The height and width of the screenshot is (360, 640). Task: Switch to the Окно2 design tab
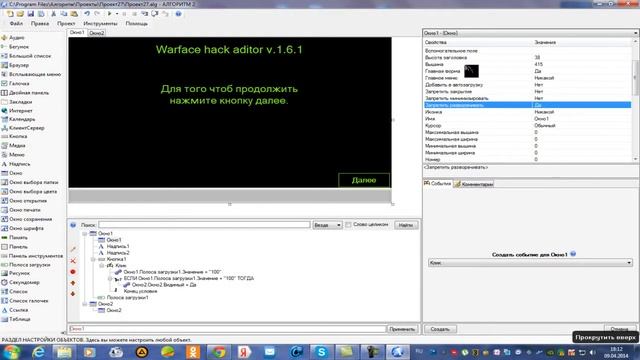[97, 33]
